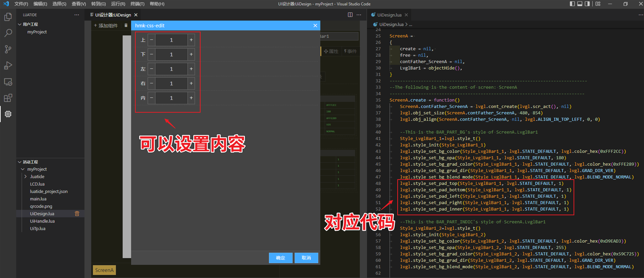Open LUATIDE panel more actions menu
The height and width of the screenshot is (278, 644).
pos(77,15)
